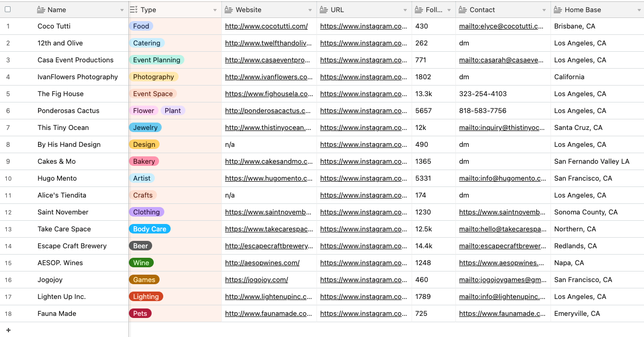Image resolution: width=644 pixels, height=337 pixels.
Task: Open the aesopwines.com website link
Action: click(262, 263)
